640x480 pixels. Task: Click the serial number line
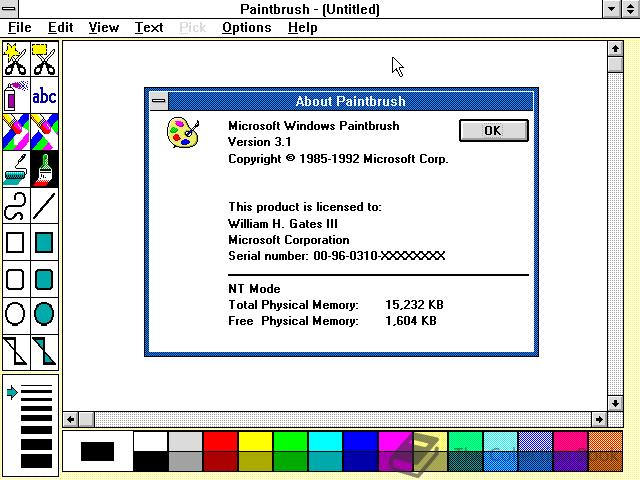click(x=336, y=256)
